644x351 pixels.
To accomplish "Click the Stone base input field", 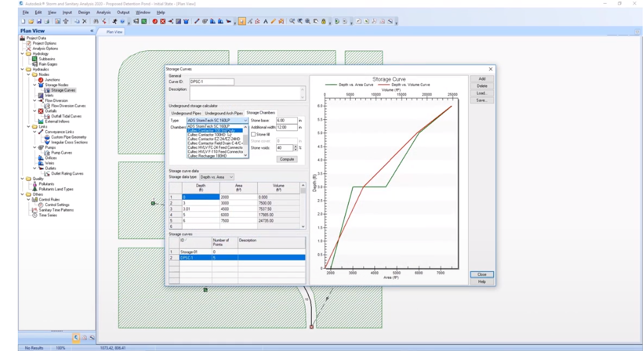I will point(286,121).
